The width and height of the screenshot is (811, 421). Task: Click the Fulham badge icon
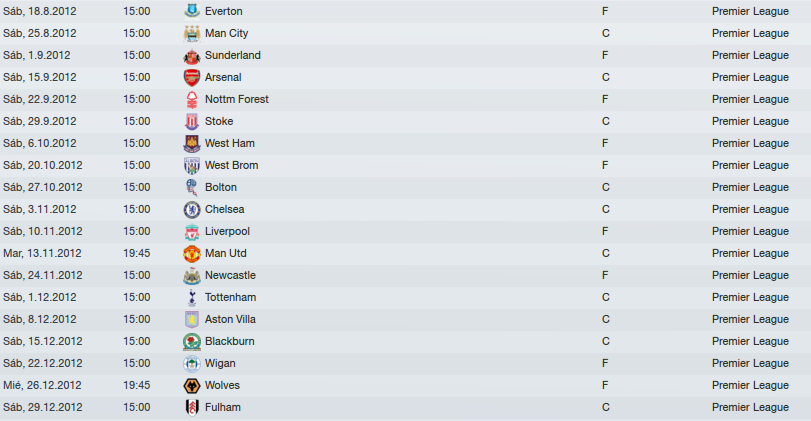point(192,408)
